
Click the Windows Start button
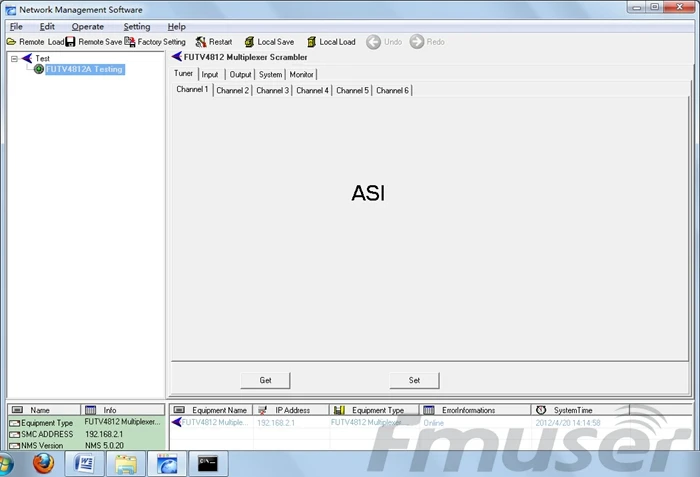tap(5, 464)
